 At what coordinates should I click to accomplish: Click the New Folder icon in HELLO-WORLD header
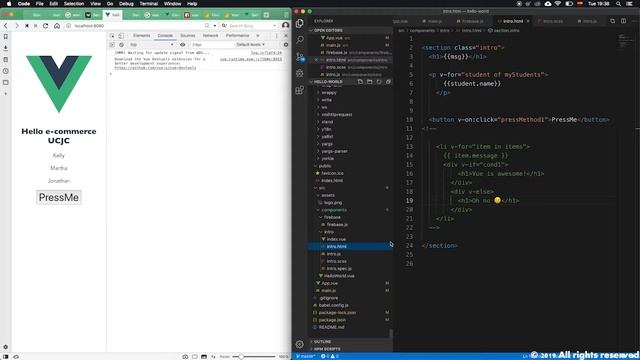click(x=369, y=82)
